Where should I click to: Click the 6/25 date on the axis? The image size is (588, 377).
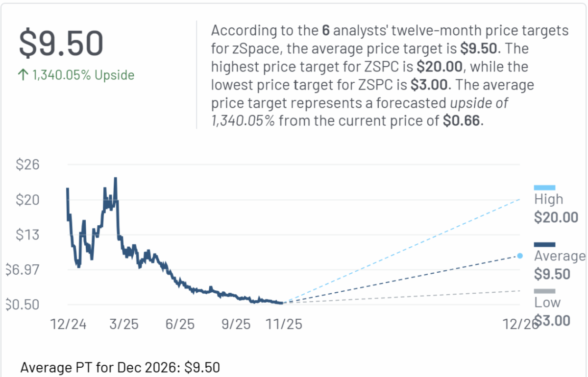[x=180, y=324]
